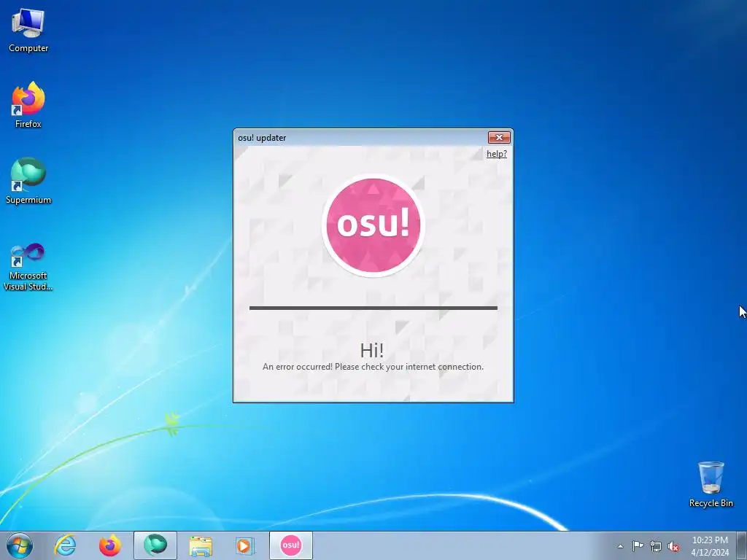Screen dimensions: 747x560
Task: Close the osu! updater window
Action: coord(499,138)
